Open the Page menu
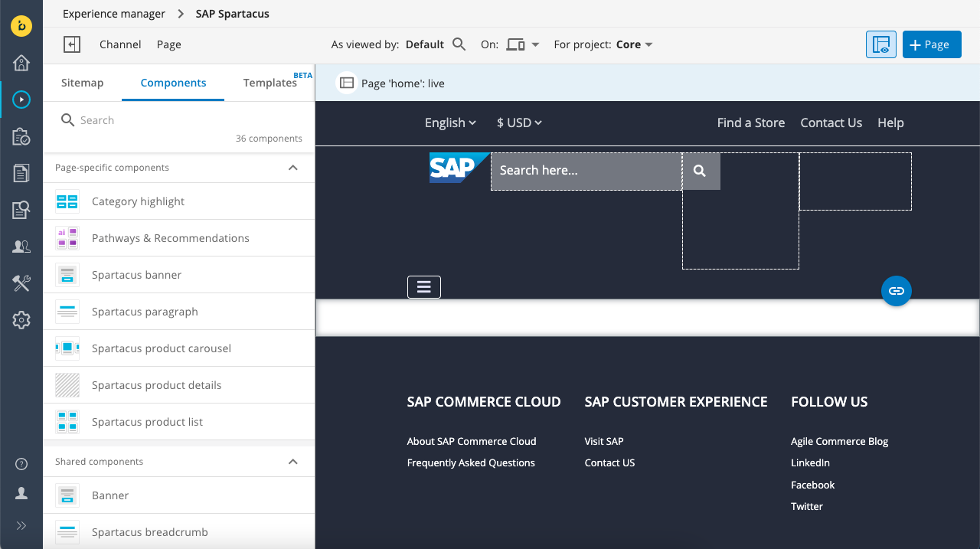Viewport: 980px width, 549px height. 169,44
